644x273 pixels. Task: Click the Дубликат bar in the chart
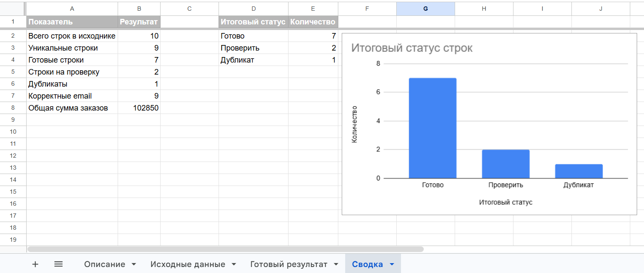tap(579, 171)
